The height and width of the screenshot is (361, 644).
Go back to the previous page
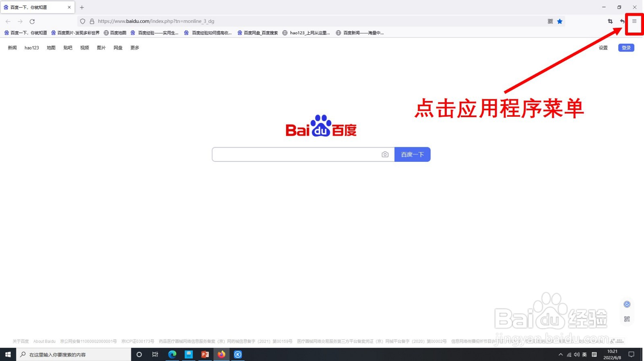pos(8,21)
